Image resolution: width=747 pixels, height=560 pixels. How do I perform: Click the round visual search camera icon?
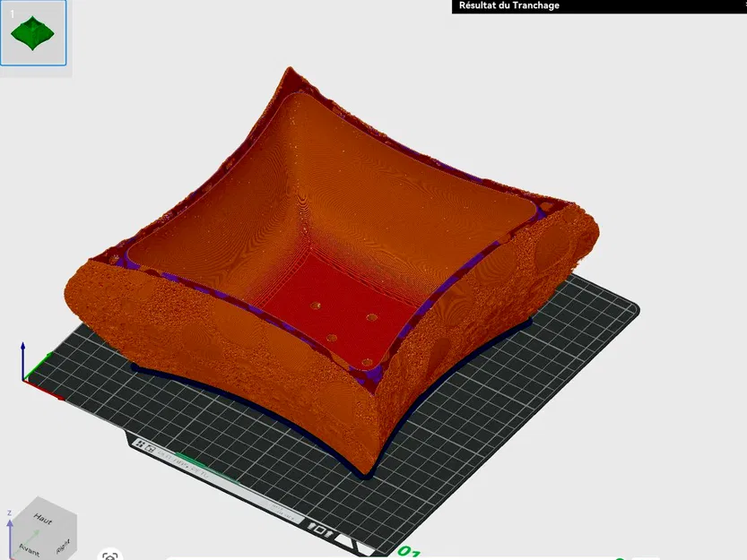(110, 556)
